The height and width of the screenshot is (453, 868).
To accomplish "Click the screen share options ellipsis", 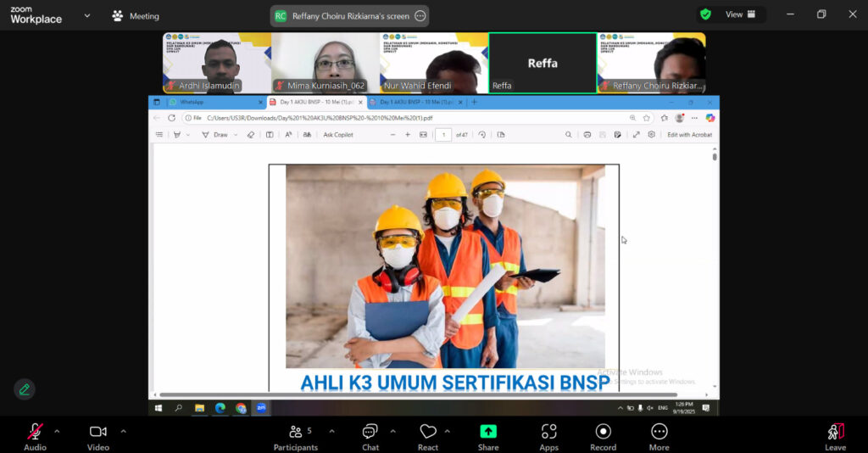I will click(x=419, y=16).
